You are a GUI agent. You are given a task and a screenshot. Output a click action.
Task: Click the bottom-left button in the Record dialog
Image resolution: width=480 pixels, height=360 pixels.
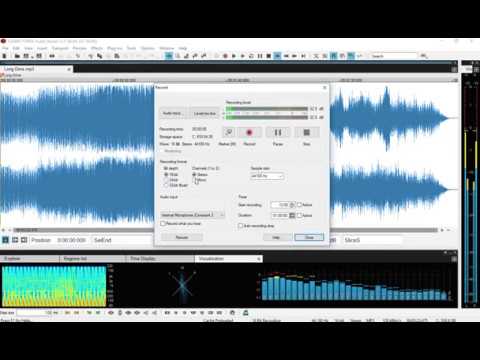(x=182, y=237)
